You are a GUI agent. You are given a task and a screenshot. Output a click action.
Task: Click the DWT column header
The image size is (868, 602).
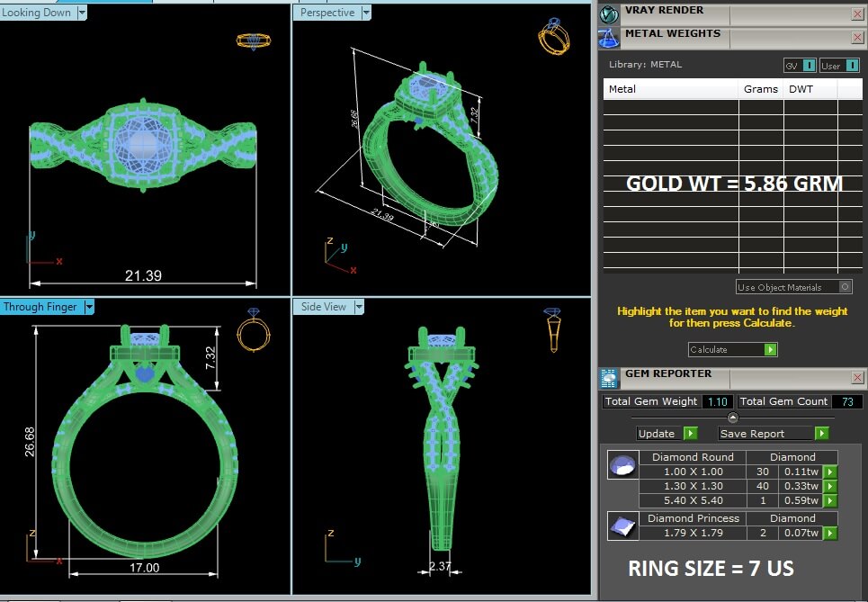801,89
